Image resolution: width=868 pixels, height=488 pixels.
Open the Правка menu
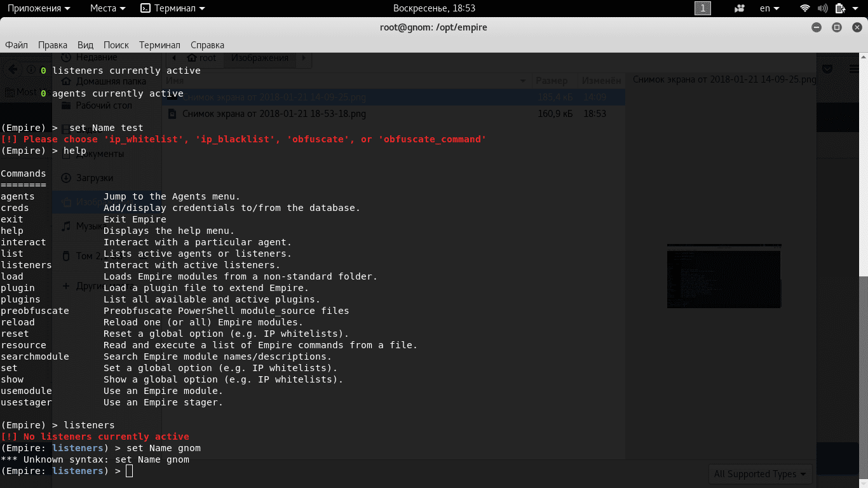[x=53, y=45]
